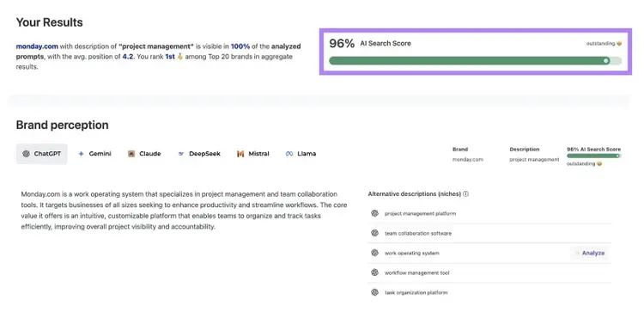Click the 1st place medal emoji
The image size is (644, 312).
179,57
